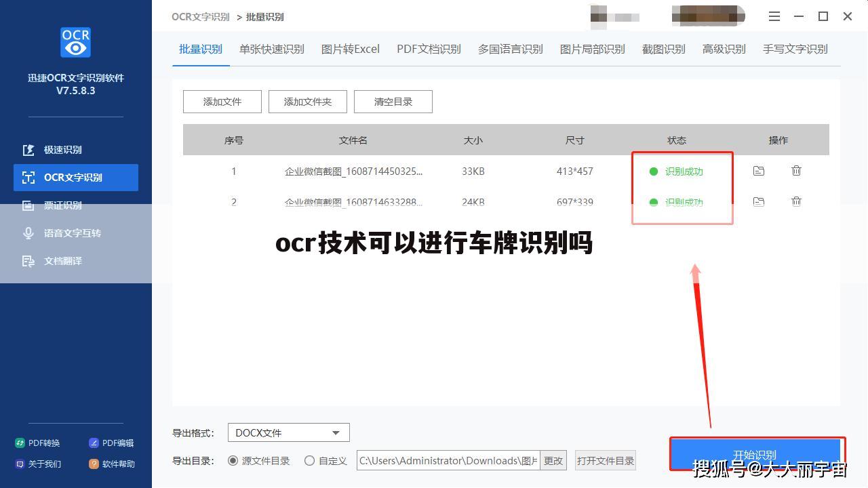
Task: Click the 697*339 dimension cell
Action: click(x=575, y=202)
